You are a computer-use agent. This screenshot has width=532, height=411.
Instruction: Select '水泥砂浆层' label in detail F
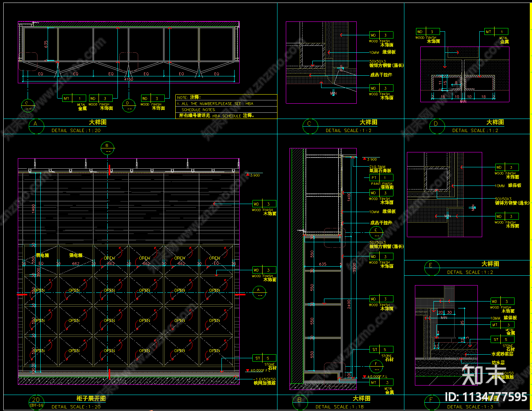pyautogui.click(x=503, y=354)
